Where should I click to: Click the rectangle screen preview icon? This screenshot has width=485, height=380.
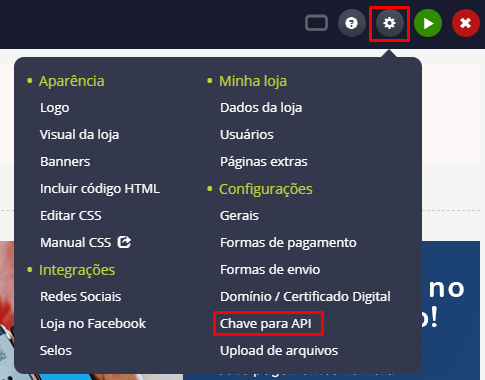tap(316, 23)
